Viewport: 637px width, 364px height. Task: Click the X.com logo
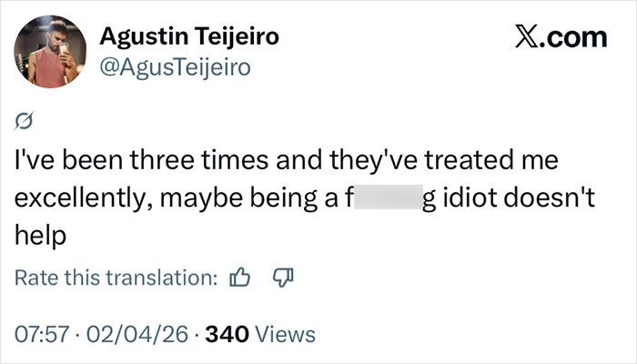pyautogui.click(x=560, y=37)
